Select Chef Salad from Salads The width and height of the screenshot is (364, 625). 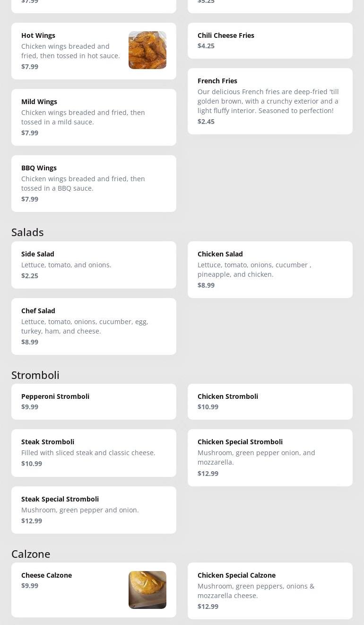(94, 326)
